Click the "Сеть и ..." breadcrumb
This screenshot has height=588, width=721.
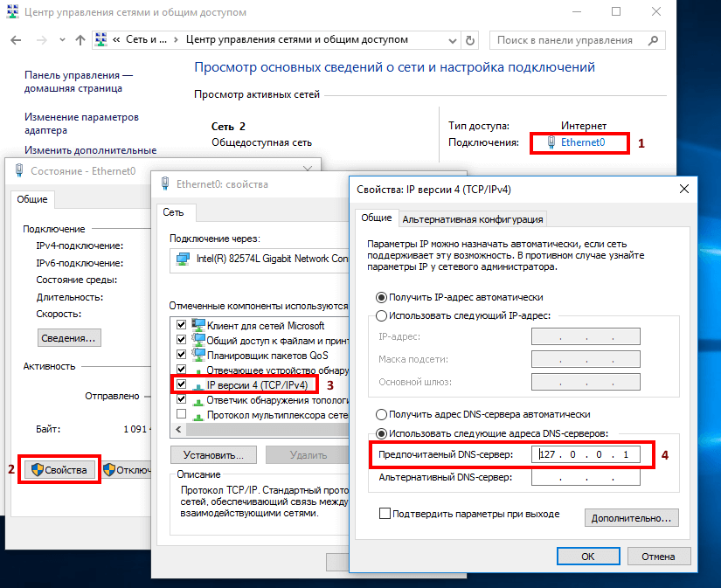point(146,39)
